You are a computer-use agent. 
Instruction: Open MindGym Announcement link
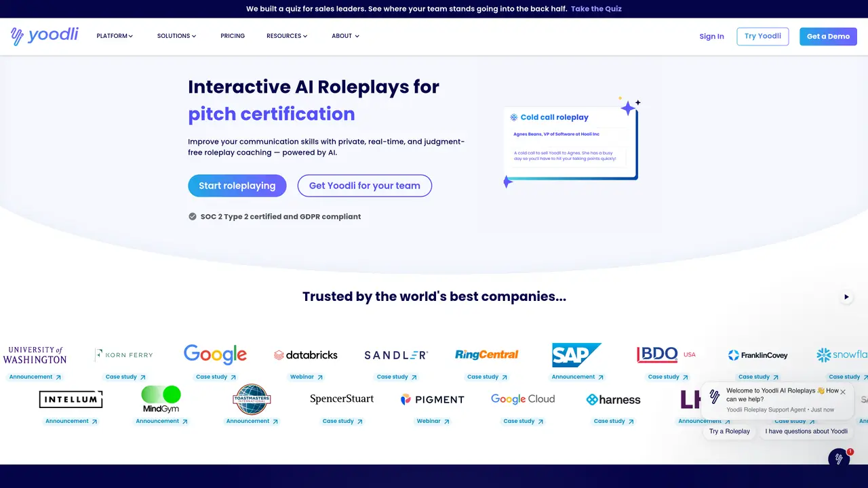(161, 421)
